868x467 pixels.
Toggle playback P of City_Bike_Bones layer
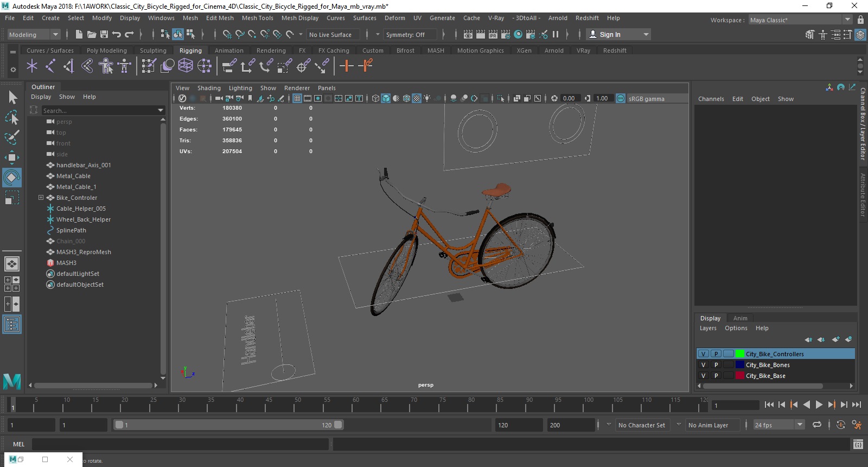(716, 365)
